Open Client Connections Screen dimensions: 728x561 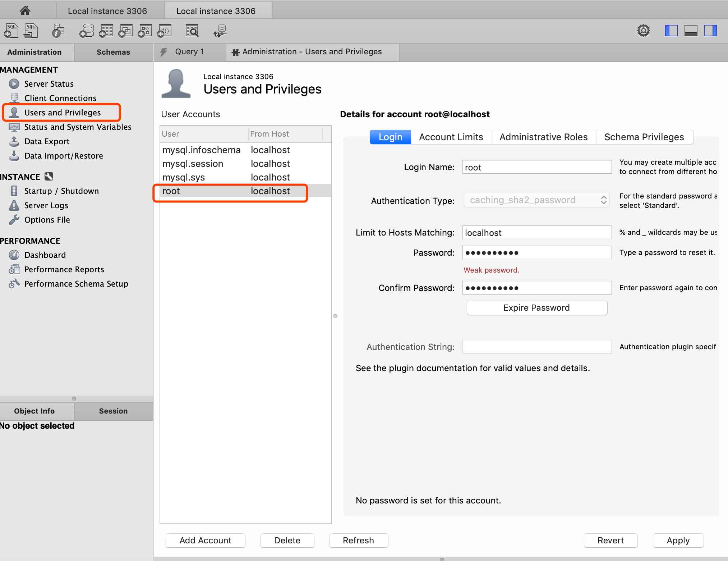(60, 98)
